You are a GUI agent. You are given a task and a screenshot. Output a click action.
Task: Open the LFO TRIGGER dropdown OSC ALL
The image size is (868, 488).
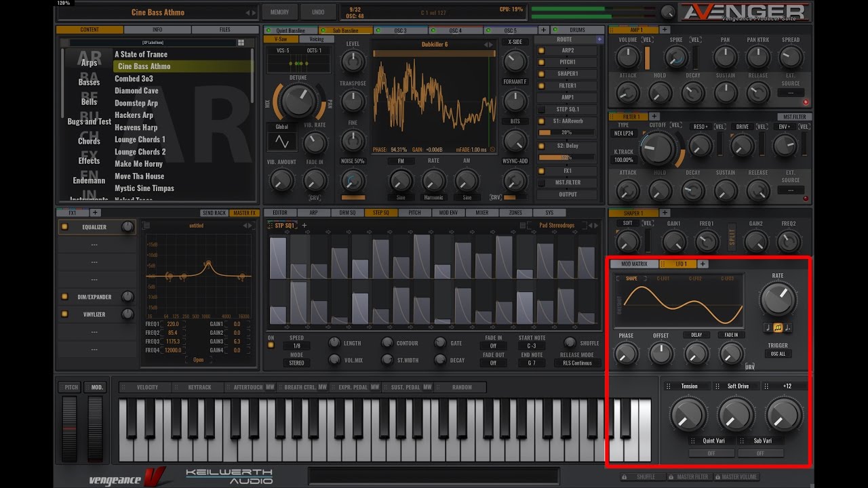(778, 354)
